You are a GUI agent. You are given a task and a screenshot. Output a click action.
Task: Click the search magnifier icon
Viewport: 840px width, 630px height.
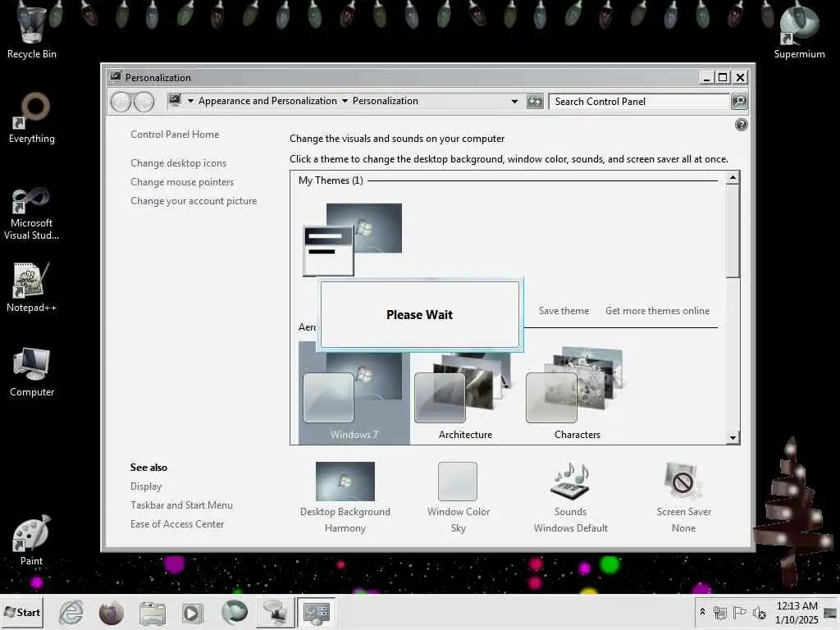739,101
